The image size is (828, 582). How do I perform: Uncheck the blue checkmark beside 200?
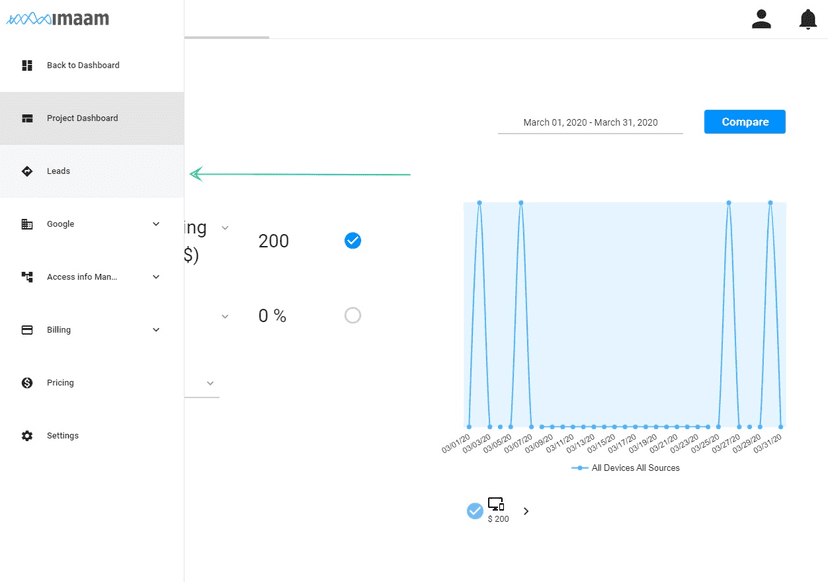tap(352, 241)
